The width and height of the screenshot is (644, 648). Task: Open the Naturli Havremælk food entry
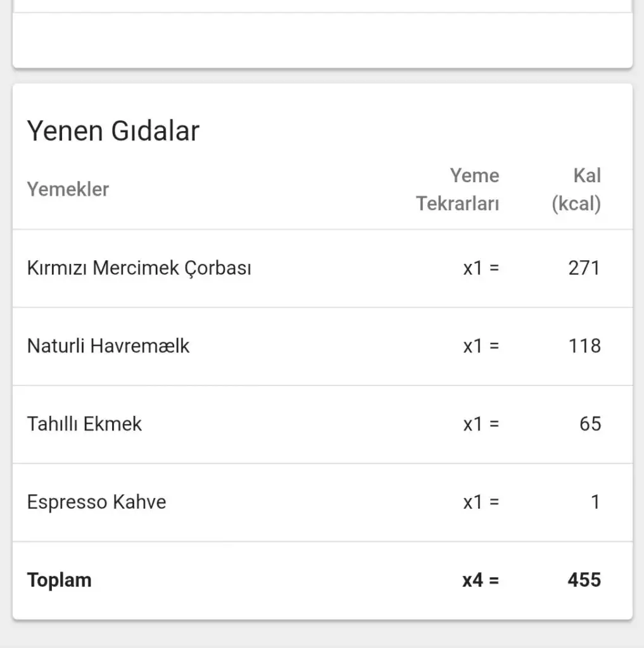108,346
